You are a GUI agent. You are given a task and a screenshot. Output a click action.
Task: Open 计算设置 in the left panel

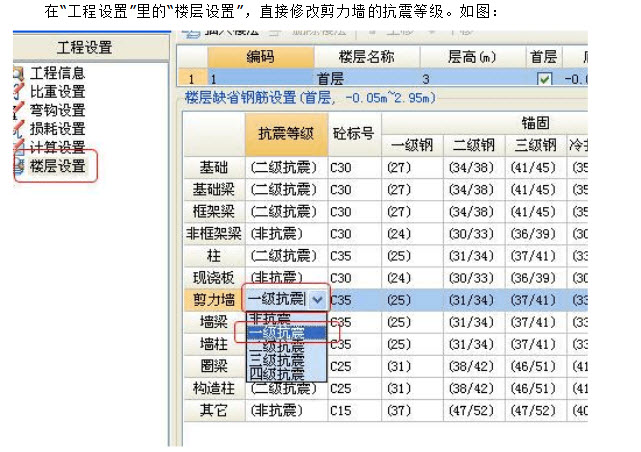(x=58, y=148)
